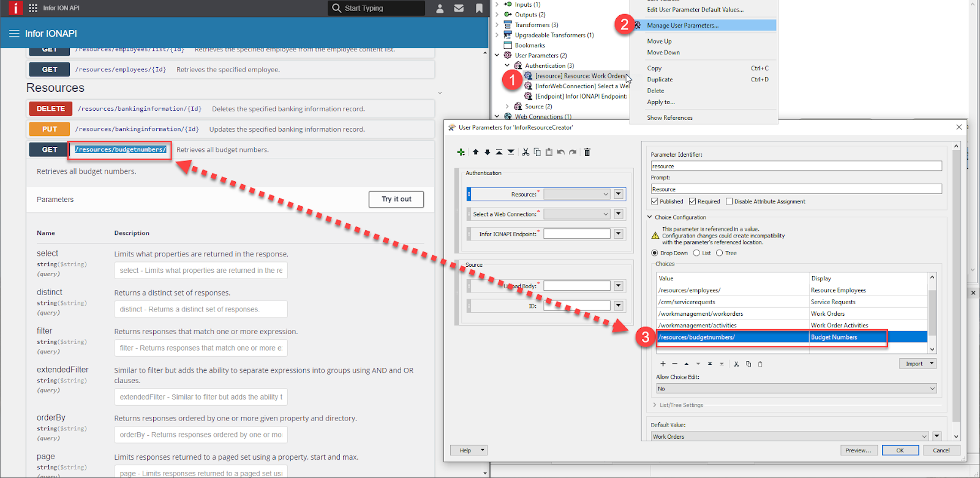
Task: Click the select query parameter input
Action: [x=201, y=271]
